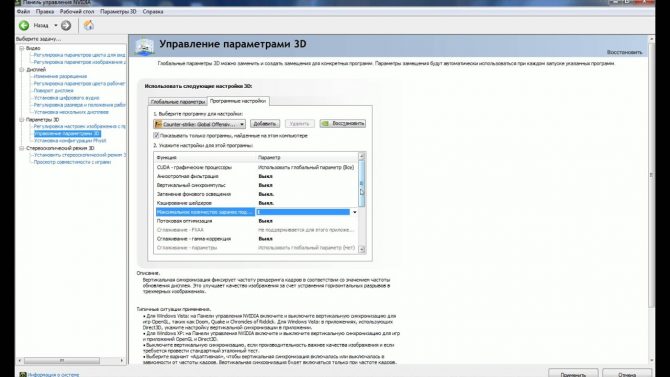Viewport: 670px width, 377px height.
Task: Click the 3D settings page header icon
Action: coord(144,47)
